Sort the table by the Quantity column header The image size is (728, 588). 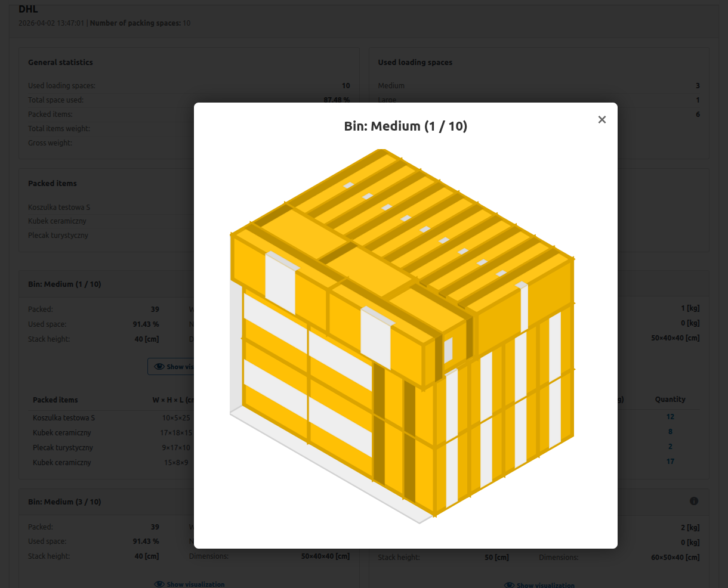(670, 400)
